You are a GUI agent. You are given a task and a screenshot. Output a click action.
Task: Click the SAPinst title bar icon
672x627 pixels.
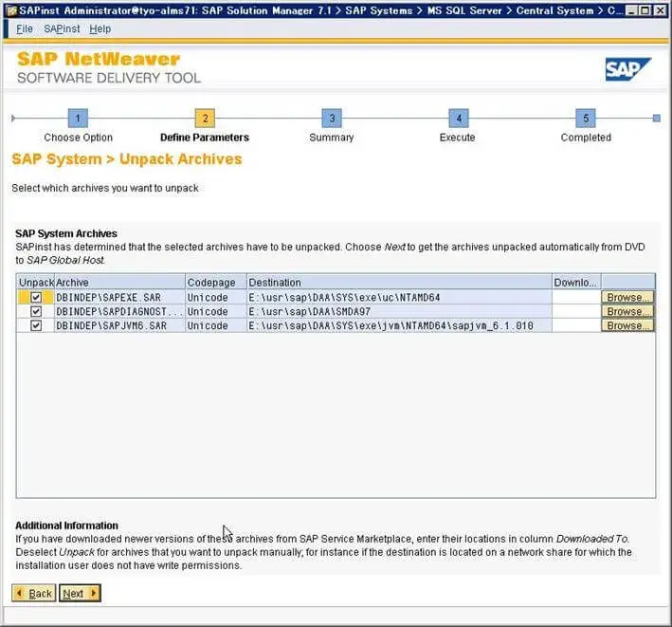coord(11,10)
